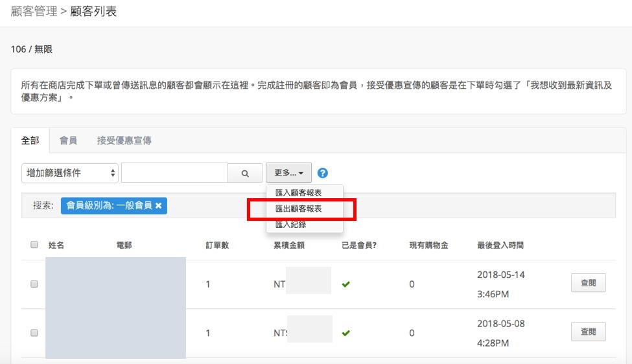
Task: Focus the customer search text field
Action: (174, 173)
